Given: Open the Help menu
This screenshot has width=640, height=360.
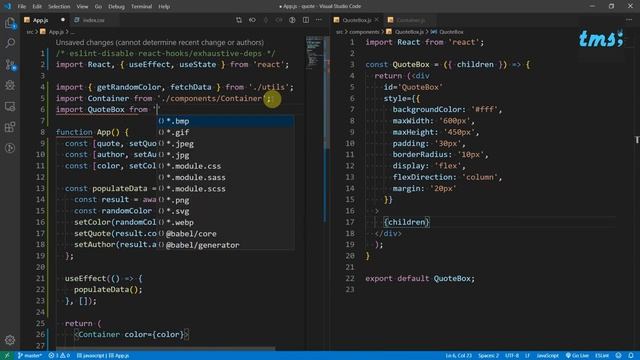Looking at the screenshot, I should (x=164, y=7).
